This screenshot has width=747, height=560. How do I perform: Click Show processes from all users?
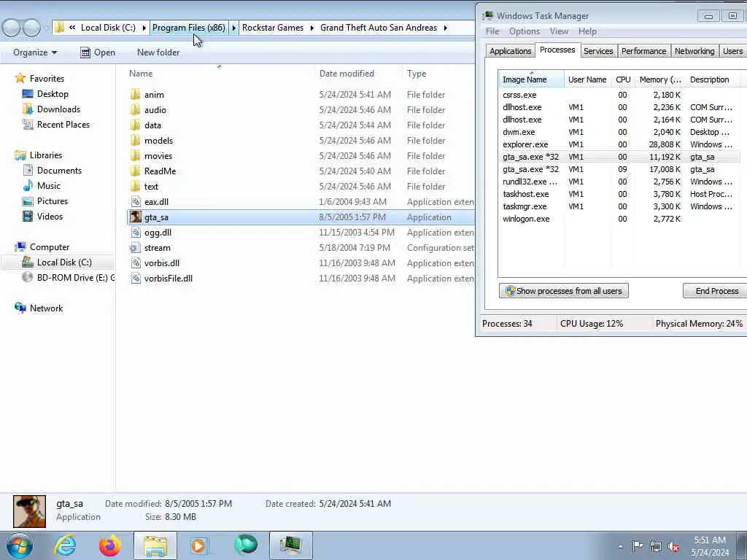pos(564,291)
